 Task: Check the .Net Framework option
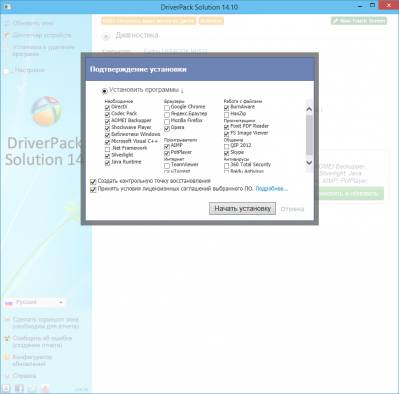(107, 149)
